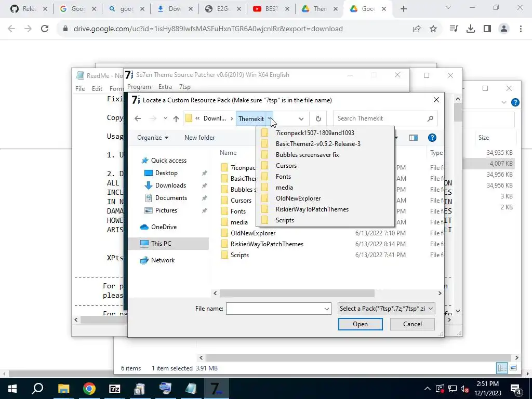This screenshot has height=399, width=532.
Task: Select the RiskierWayToPatchThemes folder in file list
Action: tap(267, 244)
